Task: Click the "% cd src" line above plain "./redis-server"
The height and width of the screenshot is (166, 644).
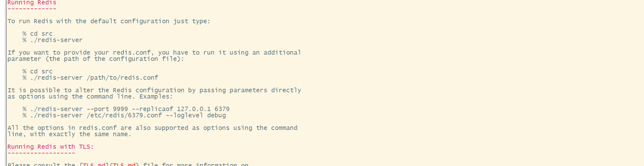Action: point(37,34)
